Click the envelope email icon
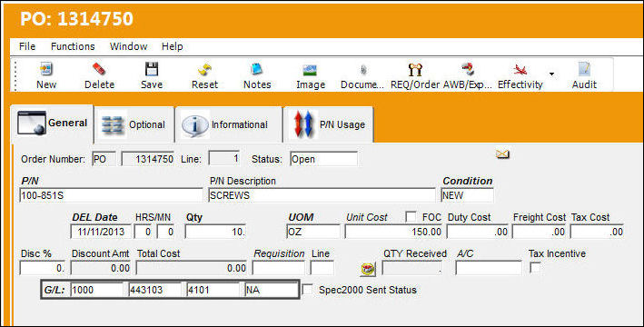 coord(502,154)
